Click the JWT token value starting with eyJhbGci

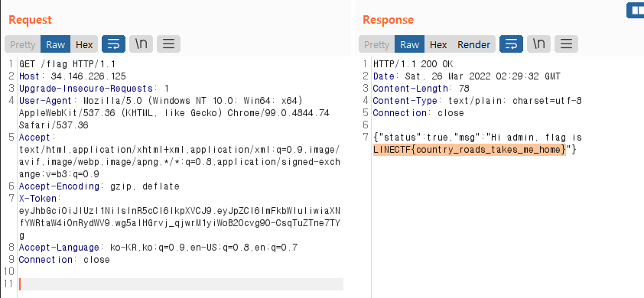click(x=180, y=223)
